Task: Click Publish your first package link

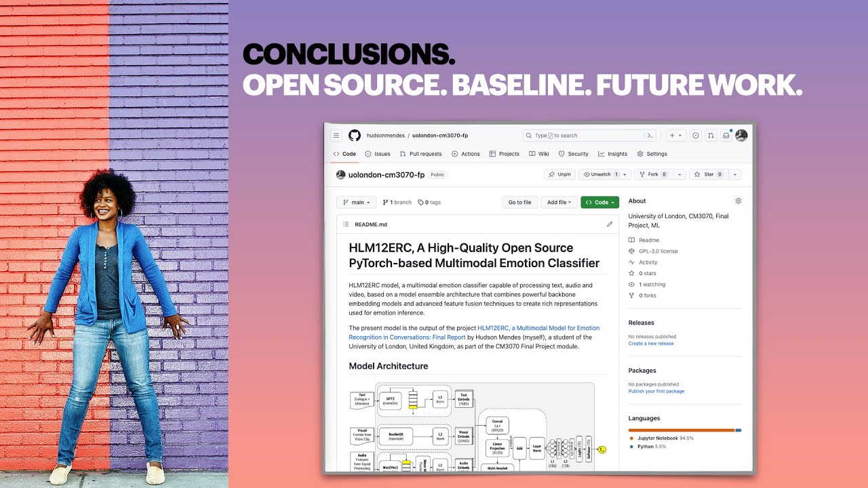Action: (x=656, y=391)
